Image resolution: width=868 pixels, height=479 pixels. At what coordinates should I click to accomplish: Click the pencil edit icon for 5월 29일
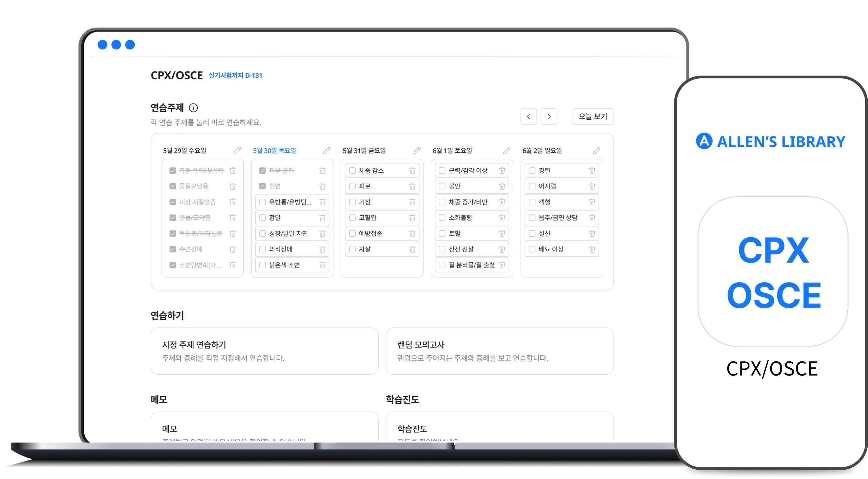pyautogui.click(x=237, y=151)
